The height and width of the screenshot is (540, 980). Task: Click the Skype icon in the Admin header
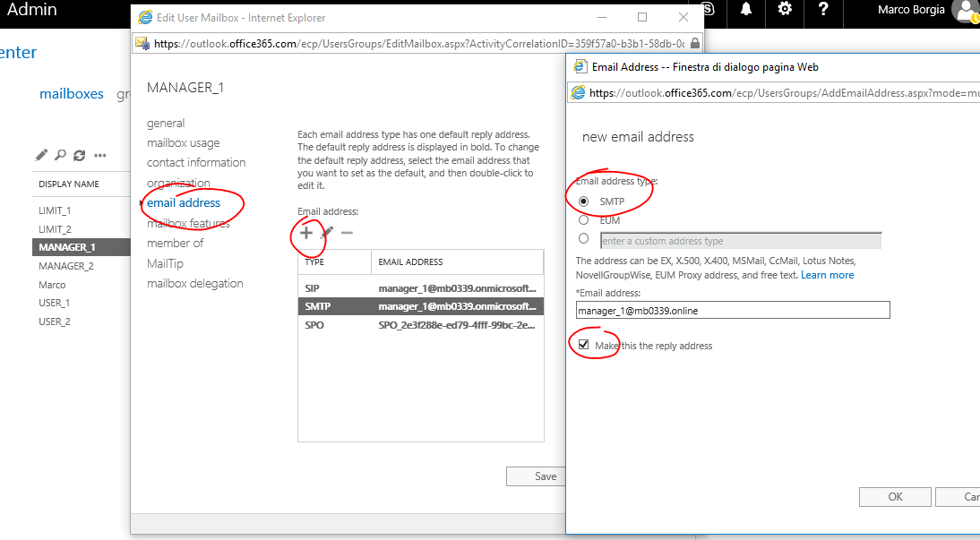(x=709, y=9)
